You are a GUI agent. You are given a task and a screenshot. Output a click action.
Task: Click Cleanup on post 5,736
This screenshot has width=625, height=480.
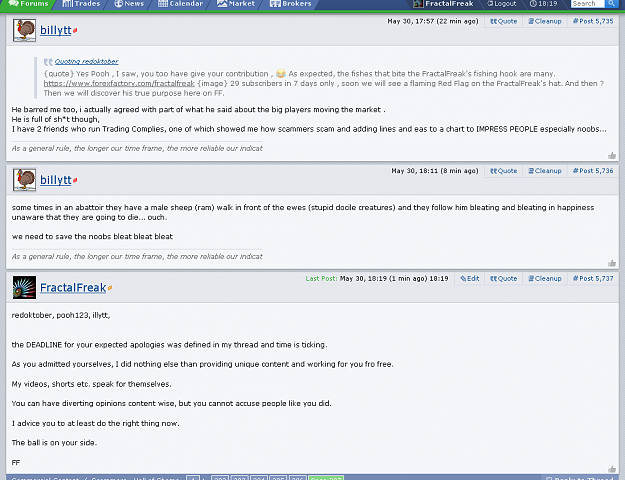point(545,171)
